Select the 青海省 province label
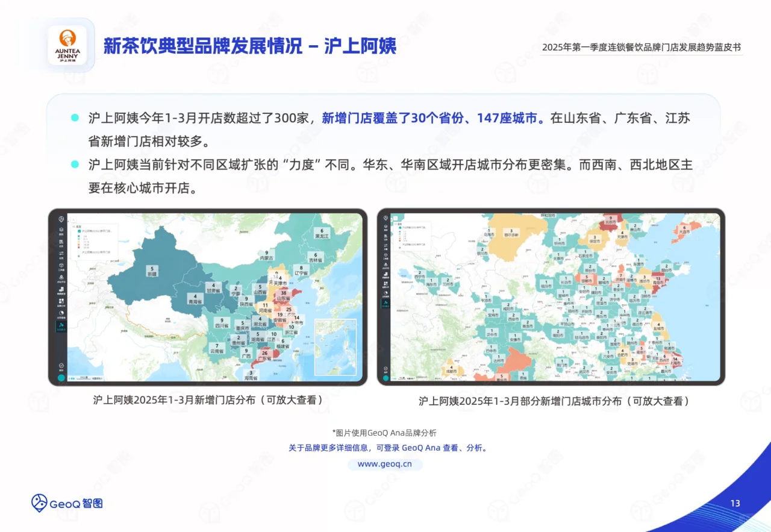The width and height of the screenshot is (771, 532). coord(195,299)
